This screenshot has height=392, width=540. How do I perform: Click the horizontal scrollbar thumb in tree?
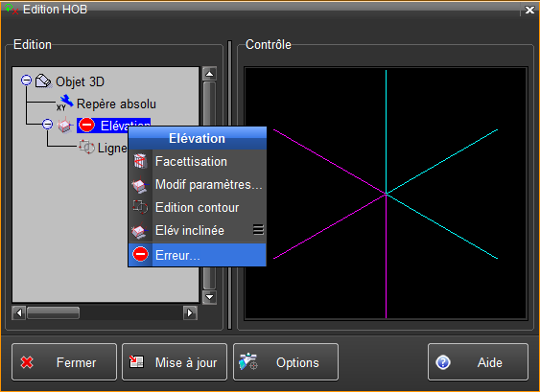pos(54,312)
